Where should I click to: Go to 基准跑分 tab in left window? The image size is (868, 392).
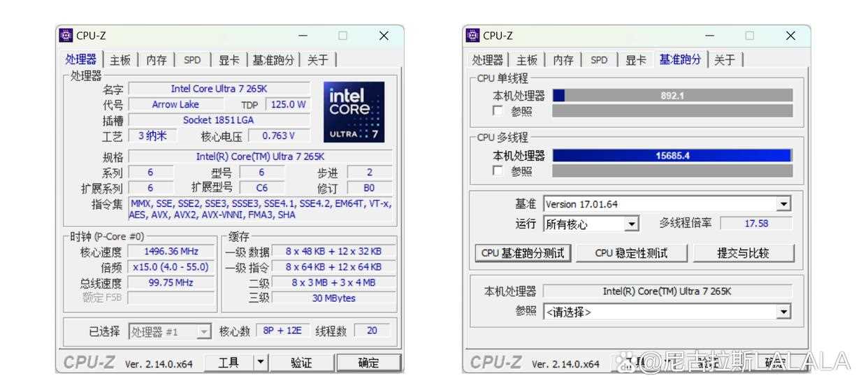tap(273, 60)
